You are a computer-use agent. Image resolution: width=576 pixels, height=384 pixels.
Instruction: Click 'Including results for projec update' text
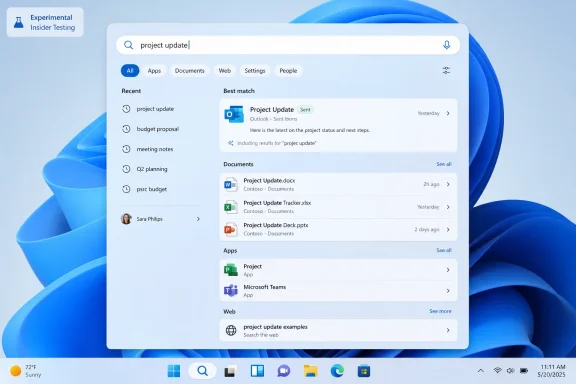click(x=277, y=143)
